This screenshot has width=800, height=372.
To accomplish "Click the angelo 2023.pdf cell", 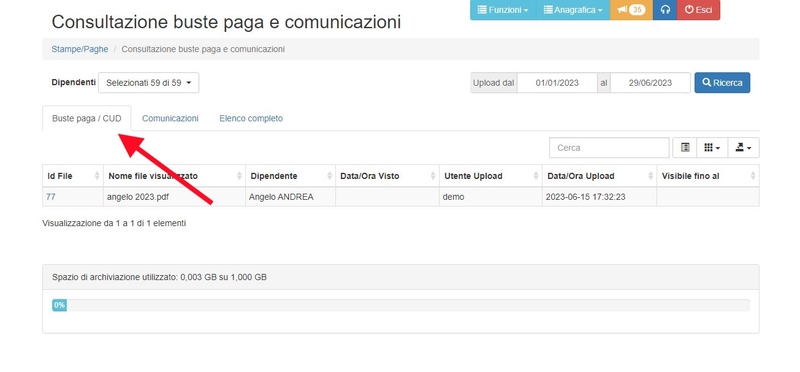I will (x=174, y=196).
